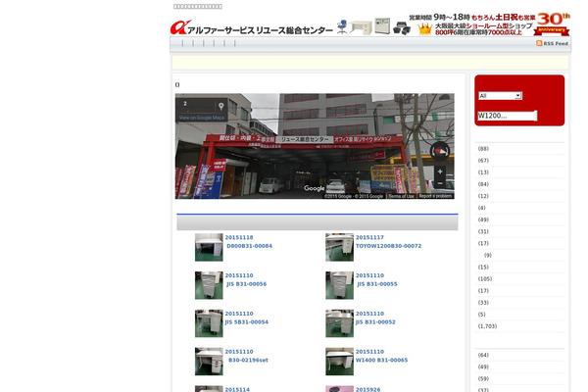This screenshot has width=588, height=392.
Task: Open thumbnail for D800B31-00084 item
Action: tap(209, 247)
